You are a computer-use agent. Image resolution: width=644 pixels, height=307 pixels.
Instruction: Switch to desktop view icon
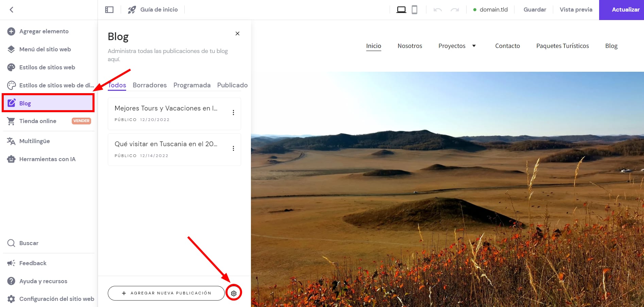point(401,10)
